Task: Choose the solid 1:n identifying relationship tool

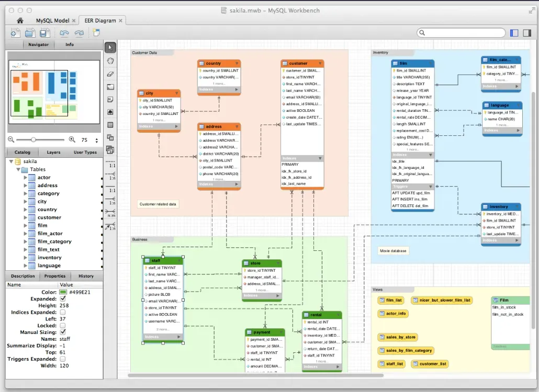Action: pyautogui.click(x=110, y=202)
